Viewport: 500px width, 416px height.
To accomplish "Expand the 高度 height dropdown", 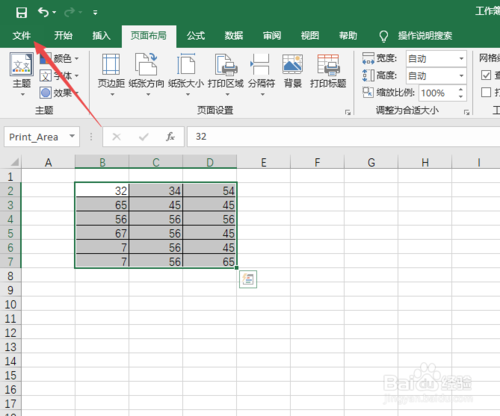I will (x=461, y=76).
